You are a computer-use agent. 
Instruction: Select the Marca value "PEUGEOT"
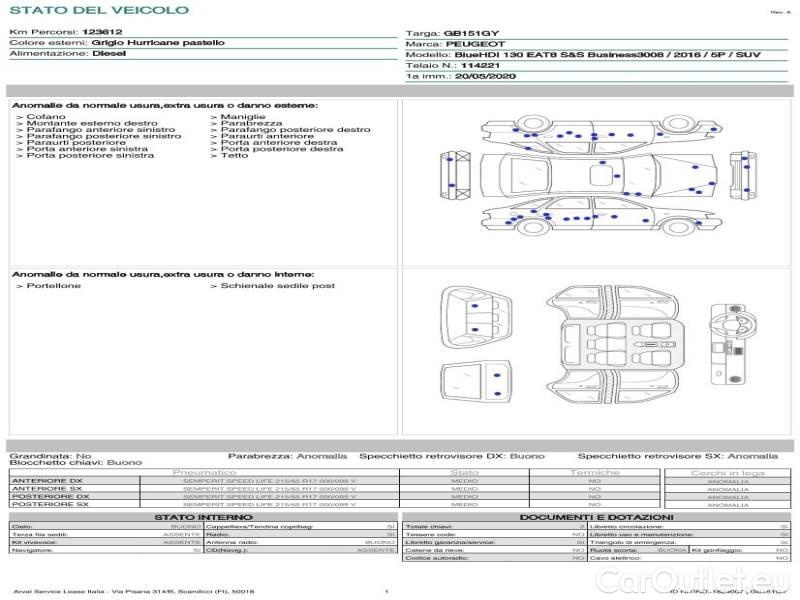[476, 44]
